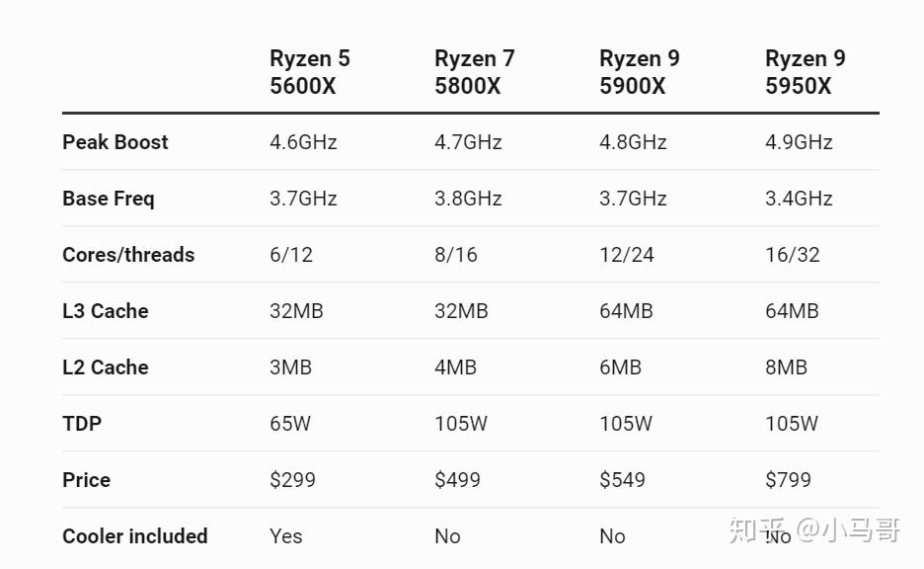Viewport: 924px width, 569px height.
Task: Click the Ryzen 5 5600X column header
Action: pos(309,72)
